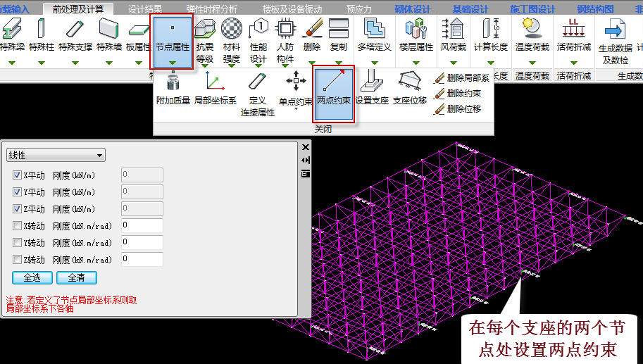Open the 线性 constraint type dropdown
Viewport: 643px width, 364px height.
(x=56, y=155)
